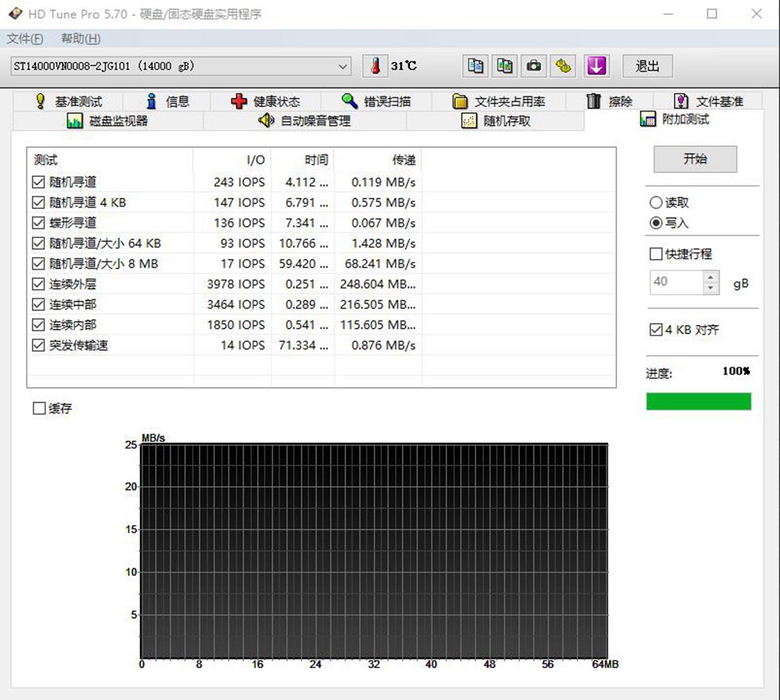Click the 开始 button
The image size is (780, 700).
point(695,159)
